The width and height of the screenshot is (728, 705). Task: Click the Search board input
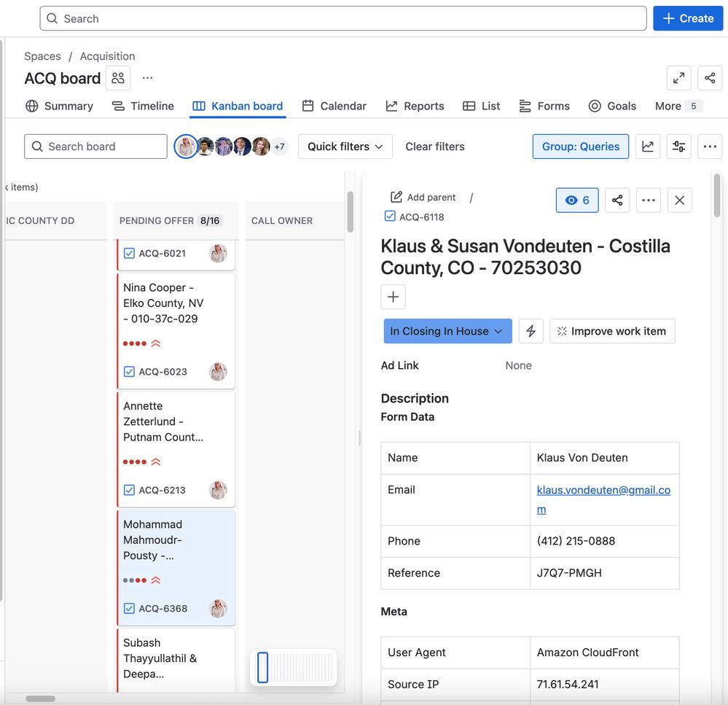tap(95, 147)
